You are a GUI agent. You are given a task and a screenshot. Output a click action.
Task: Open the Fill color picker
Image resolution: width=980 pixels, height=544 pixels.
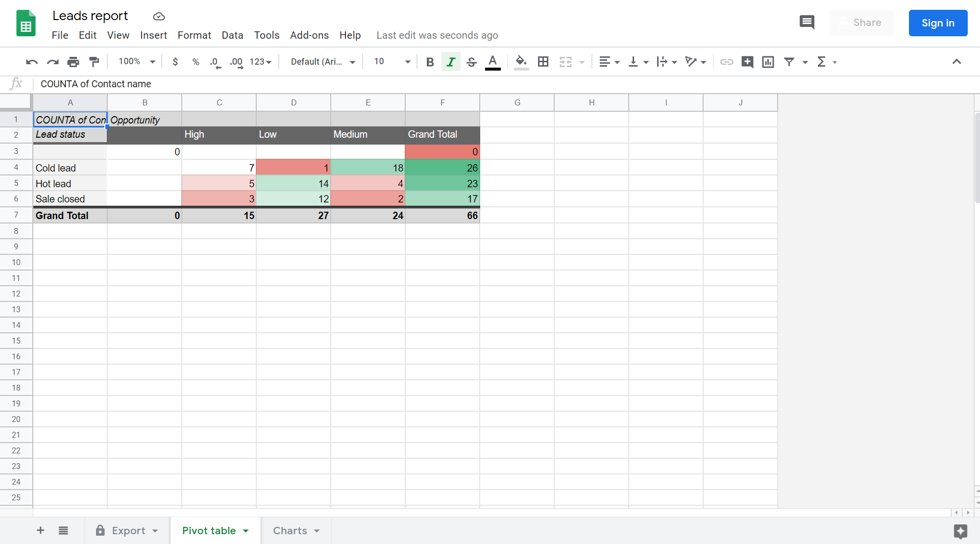coord(521,62)
